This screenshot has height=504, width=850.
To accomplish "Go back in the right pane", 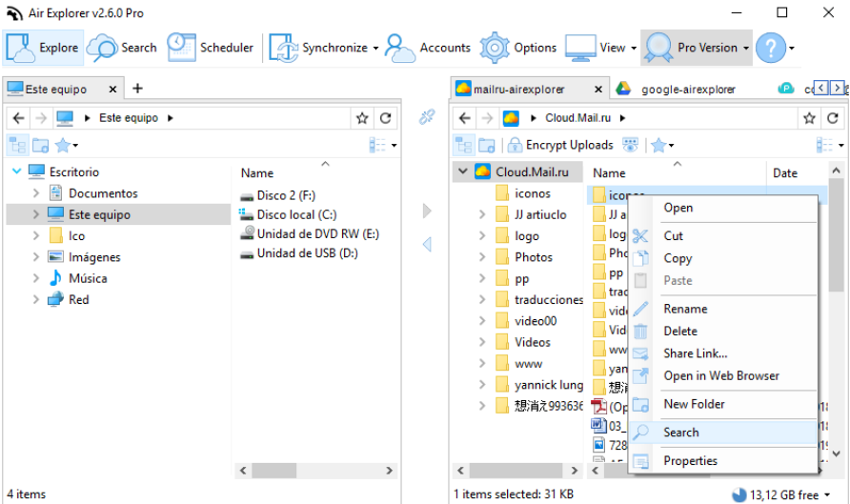I will (x=465, y=117).
